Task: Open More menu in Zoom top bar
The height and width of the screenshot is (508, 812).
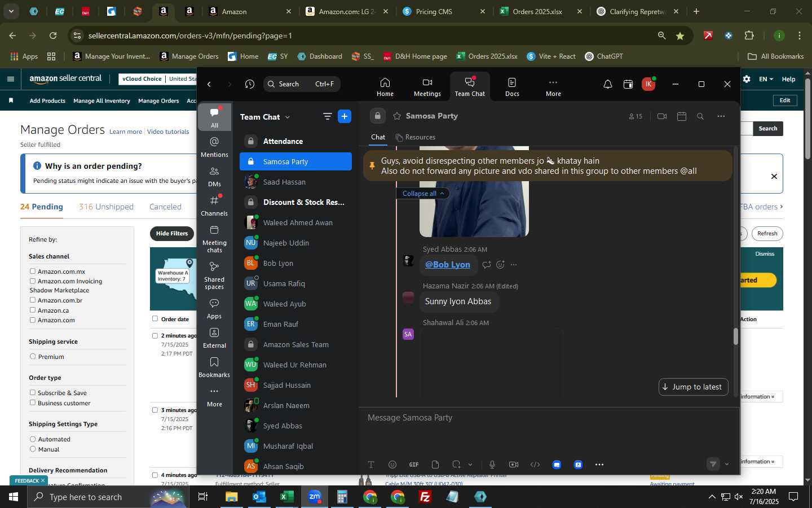Action: (x=553, y=86)
